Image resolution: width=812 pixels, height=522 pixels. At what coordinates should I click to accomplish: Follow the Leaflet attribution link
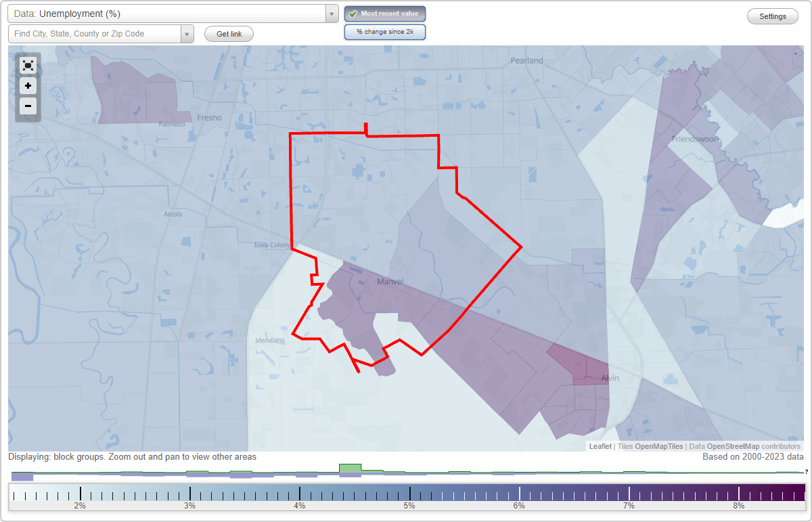click(x=600, y=446)
